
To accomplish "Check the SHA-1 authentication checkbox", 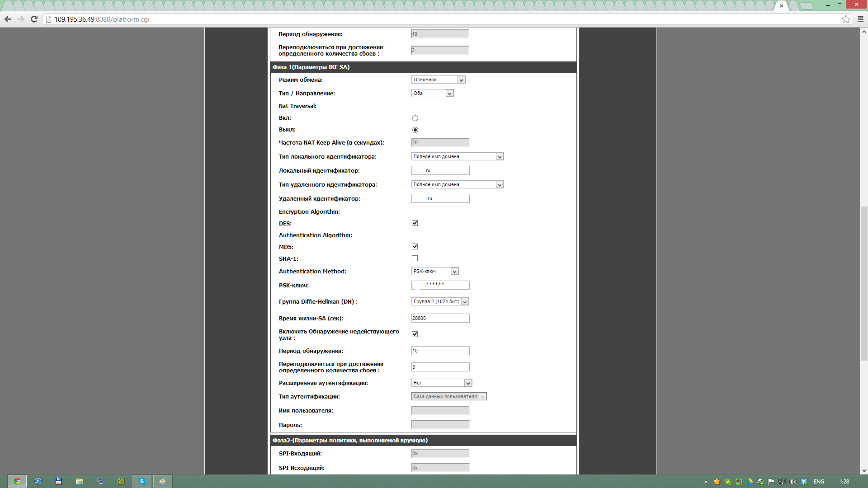I will pos(415,258).
